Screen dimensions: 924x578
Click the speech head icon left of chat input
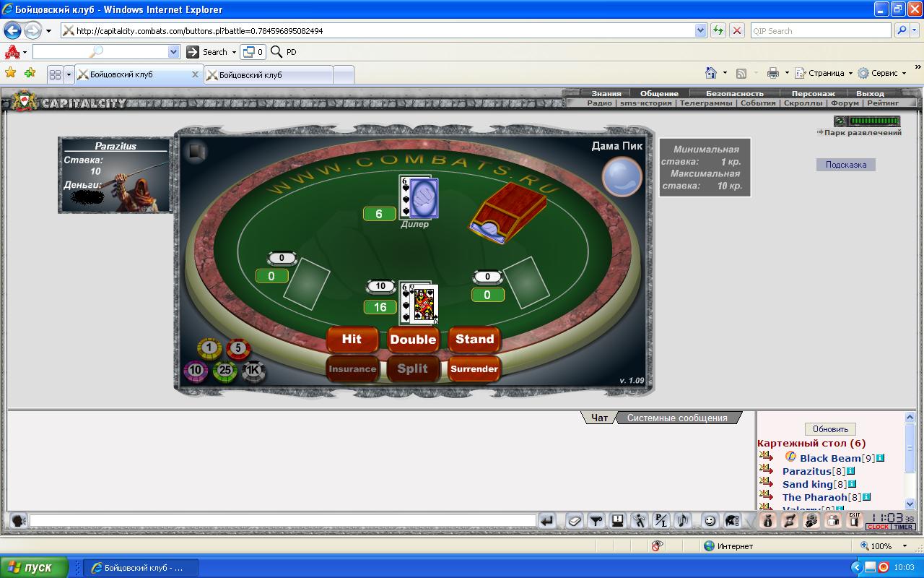pos(18,520)
